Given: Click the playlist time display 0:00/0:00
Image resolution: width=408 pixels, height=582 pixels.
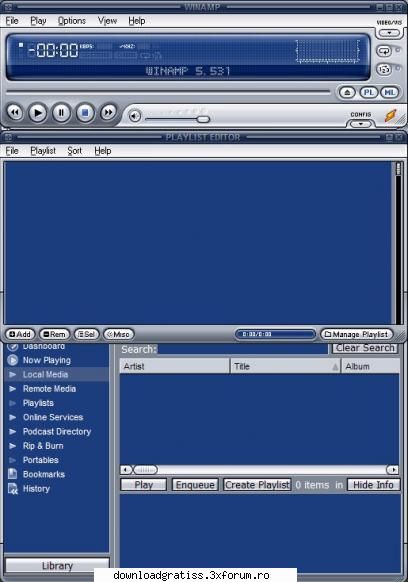Looking at the screenshot, I should point(275,334).
